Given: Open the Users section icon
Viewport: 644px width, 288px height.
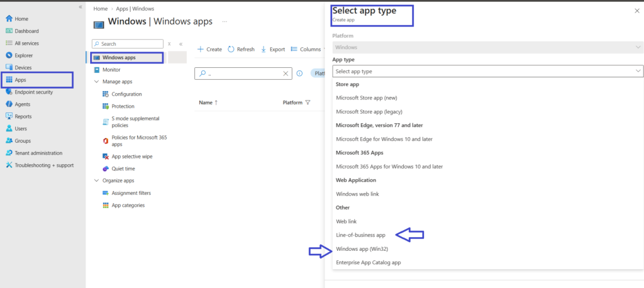Looking at the screenshot, I should tap(9, 128).
